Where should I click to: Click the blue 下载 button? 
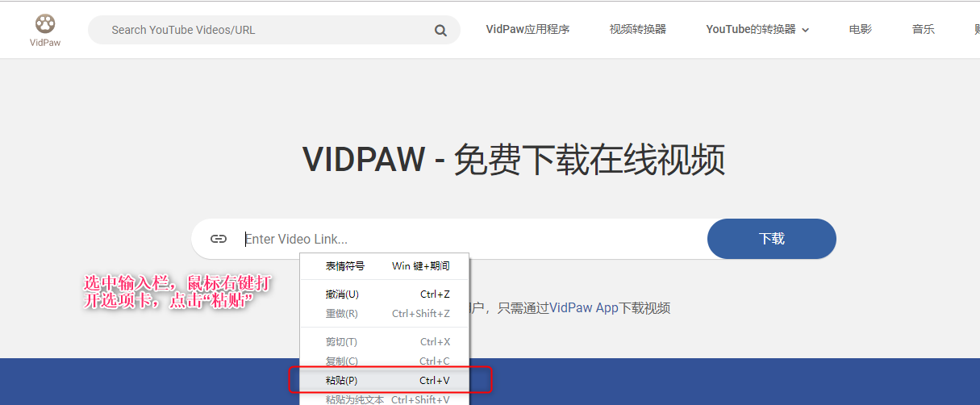coord(772,239)
